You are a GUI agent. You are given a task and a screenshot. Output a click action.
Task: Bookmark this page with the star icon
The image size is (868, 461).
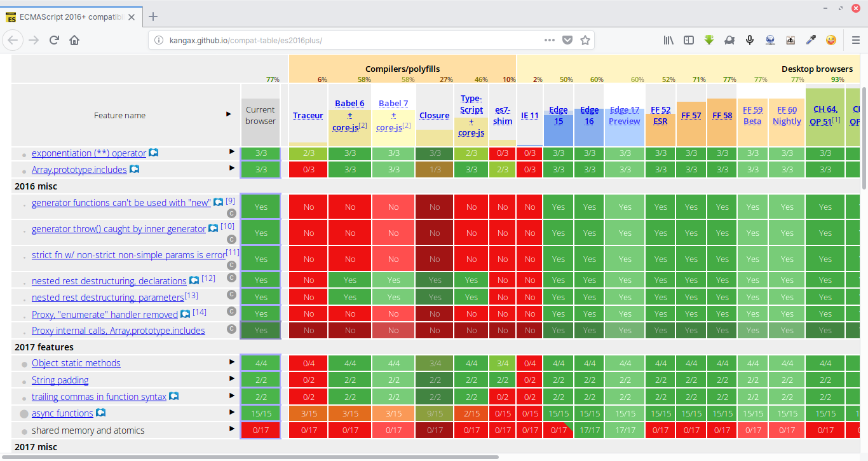585,39
